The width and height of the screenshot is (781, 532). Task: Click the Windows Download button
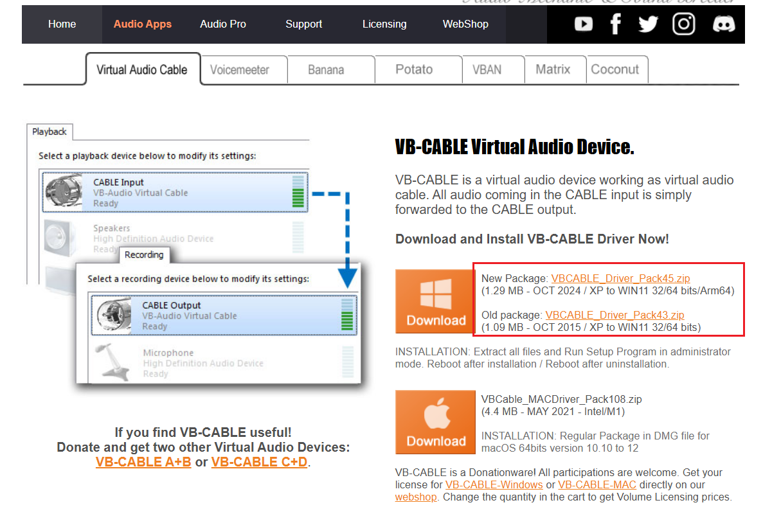(x=435, y=301)
